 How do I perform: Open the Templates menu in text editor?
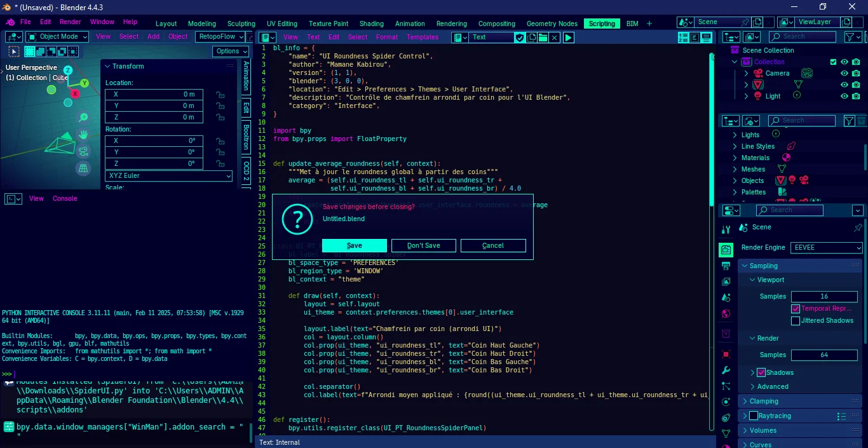423,37
